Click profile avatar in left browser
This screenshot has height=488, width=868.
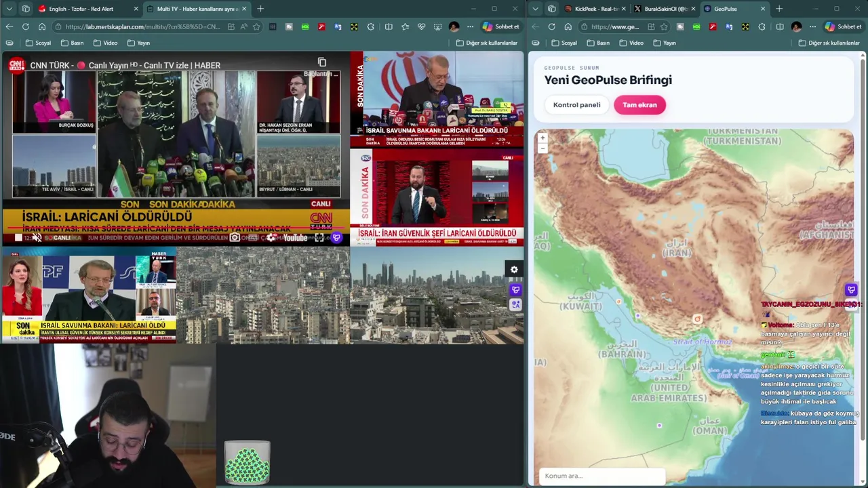tap(454, 26)
